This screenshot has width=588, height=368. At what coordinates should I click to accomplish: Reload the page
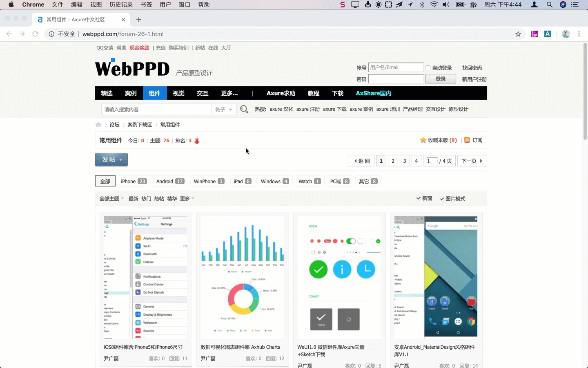click(35, 34)
